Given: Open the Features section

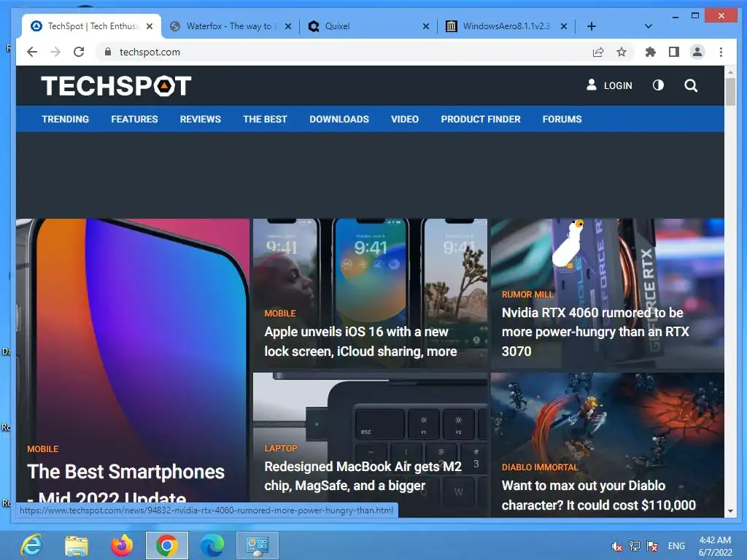Looking at the screenshot, I should 134,119.
